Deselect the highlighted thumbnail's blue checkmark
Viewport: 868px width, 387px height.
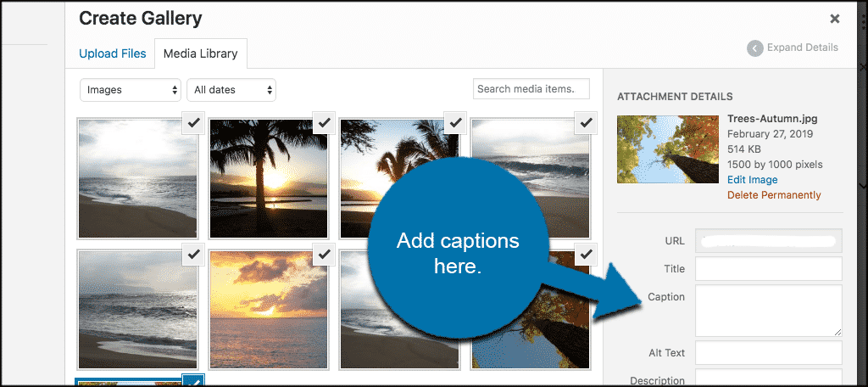coord(194,380)
